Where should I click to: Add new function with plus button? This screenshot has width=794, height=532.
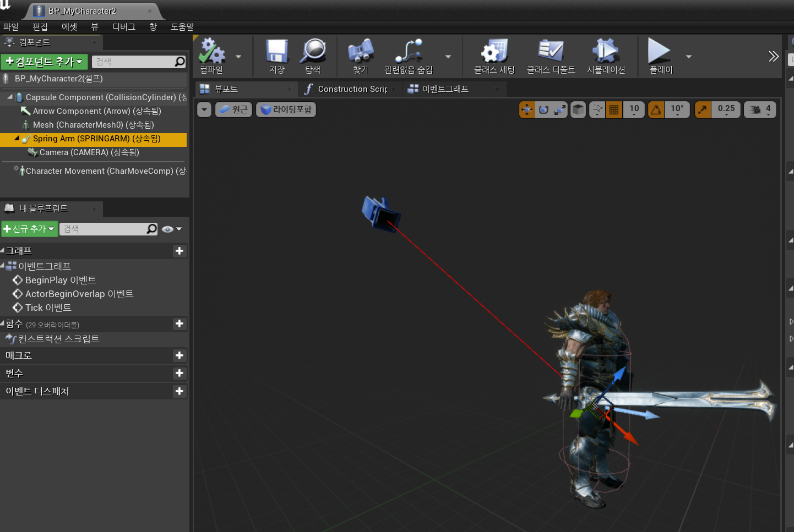click(180, 323)
